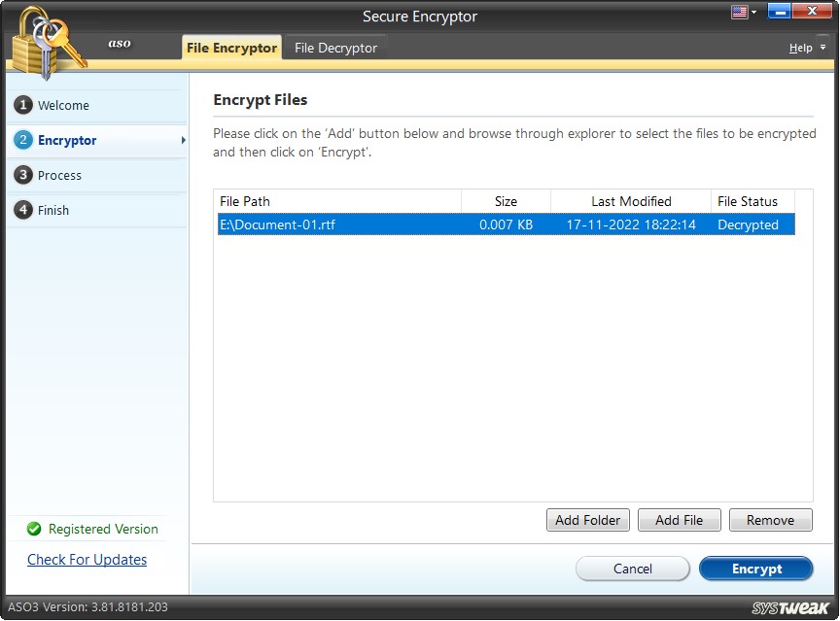Open the Check For Updates link

point(87,560)
